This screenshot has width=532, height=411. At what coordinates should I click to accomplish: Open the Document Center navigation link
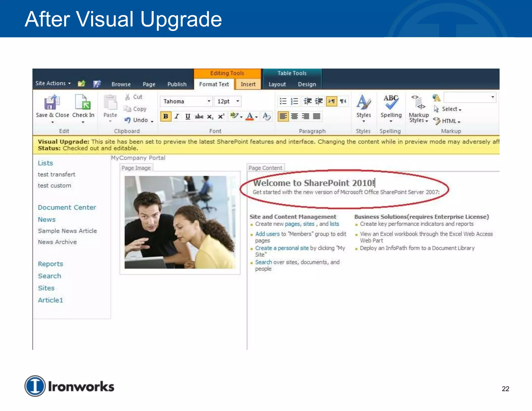(x=67, y=208)
